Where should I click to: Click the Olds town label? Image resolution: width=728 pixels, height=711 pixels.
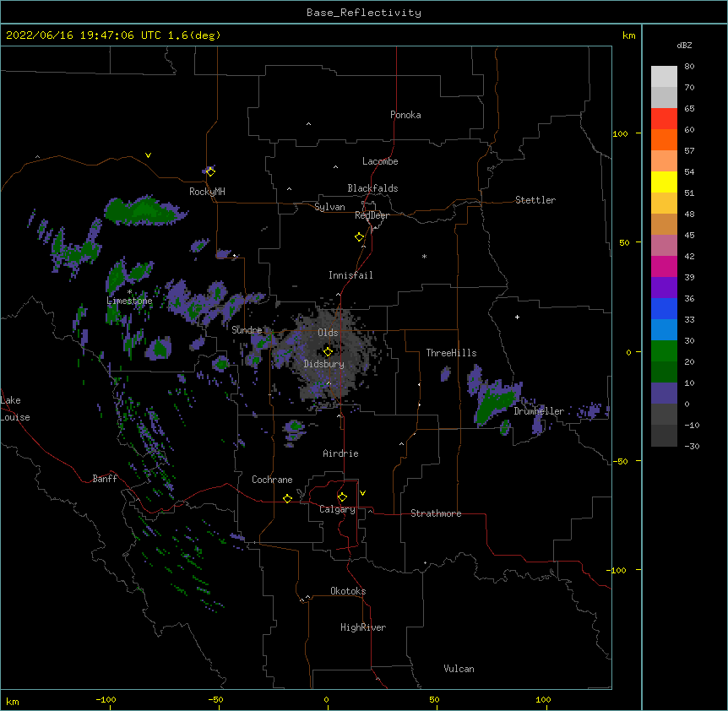pos(328,333)
